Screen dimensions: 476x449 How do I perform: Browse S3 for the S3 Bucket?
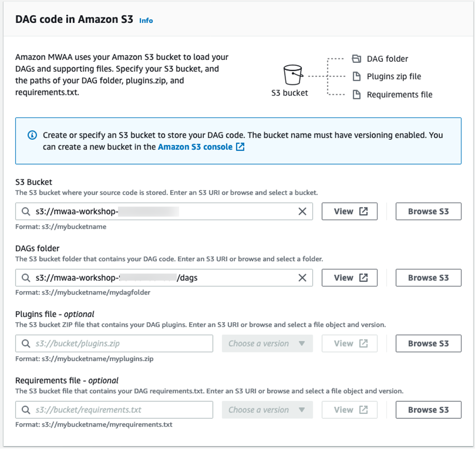428,211
